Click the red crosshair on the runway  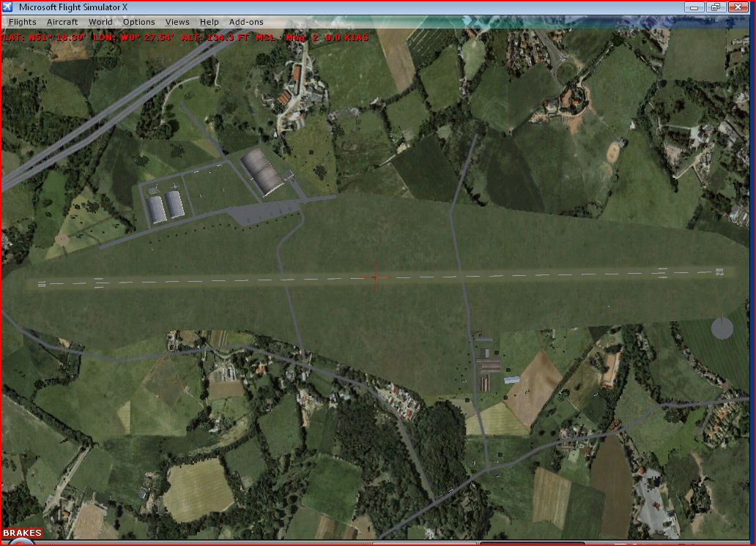click(x=376, y=277)
